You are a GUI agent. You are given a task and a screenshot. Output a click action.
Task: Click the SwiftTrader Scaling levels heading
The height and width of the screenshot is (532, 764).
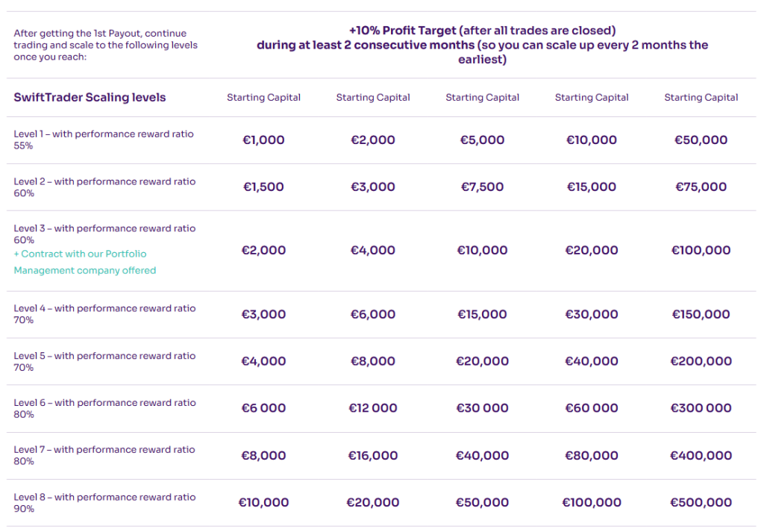coord(90,98)
